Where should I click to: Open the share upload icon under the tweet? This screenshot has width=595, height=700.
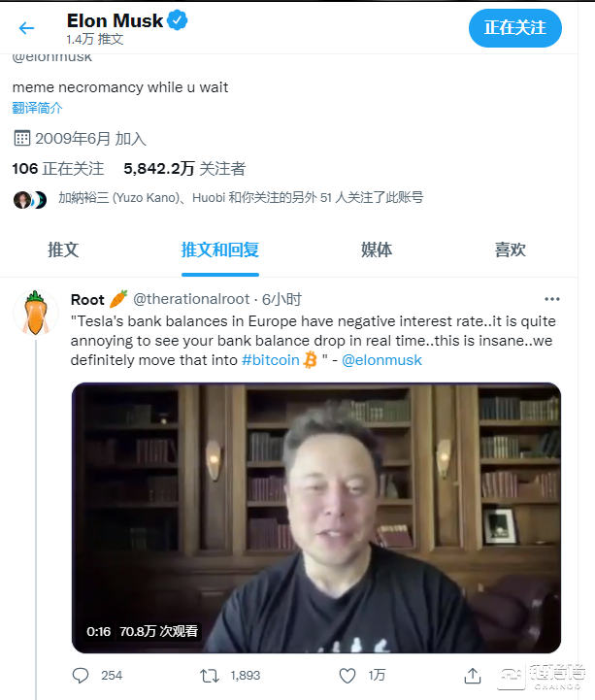(473, 676)
